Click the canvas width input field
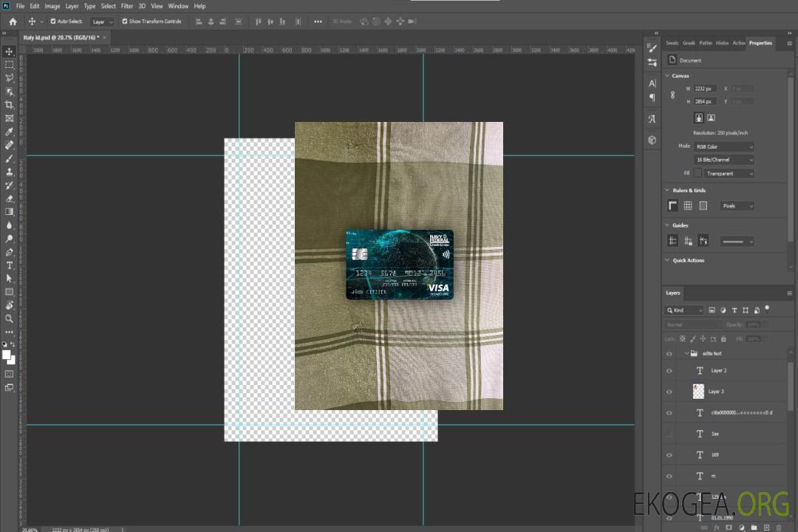Viewport: 798px width, 532px height. (705, 89)
